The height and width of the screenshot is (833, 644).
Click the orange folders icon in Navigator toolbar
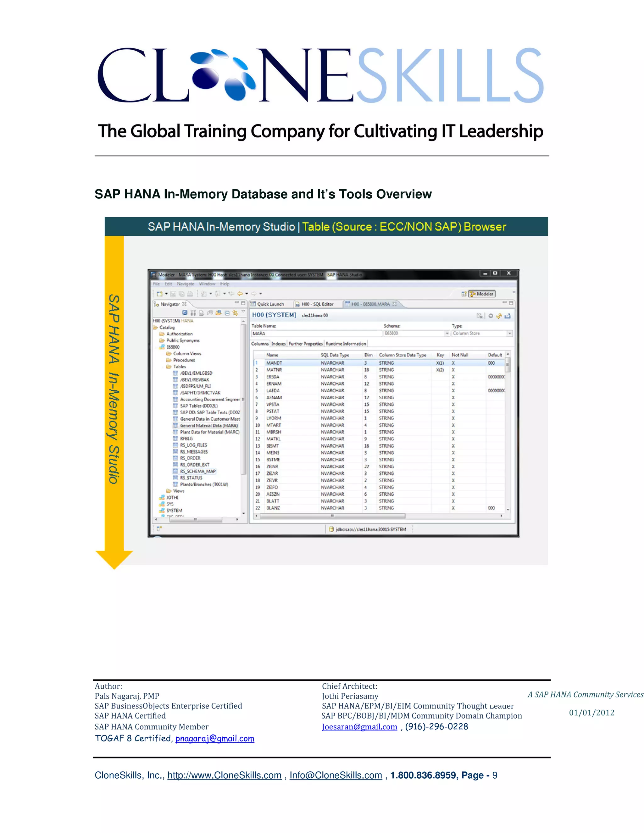[x=218, y=313]
